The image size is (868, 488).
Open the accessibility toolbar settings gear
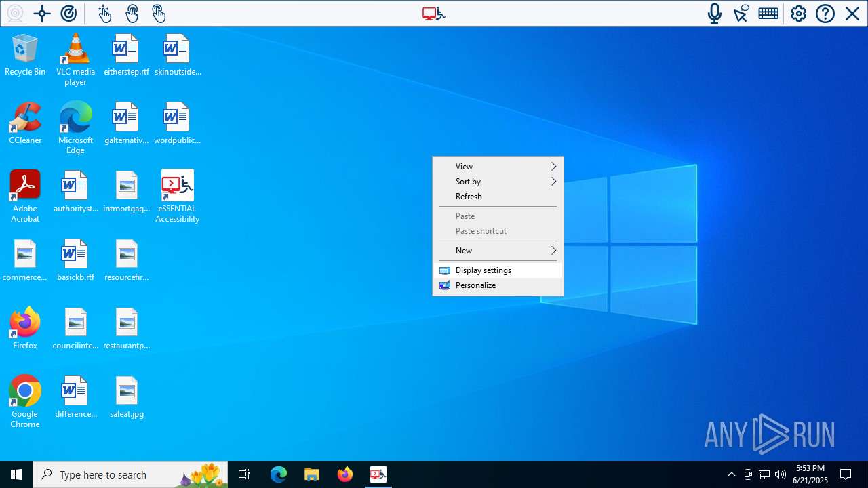tap(798, 14)
